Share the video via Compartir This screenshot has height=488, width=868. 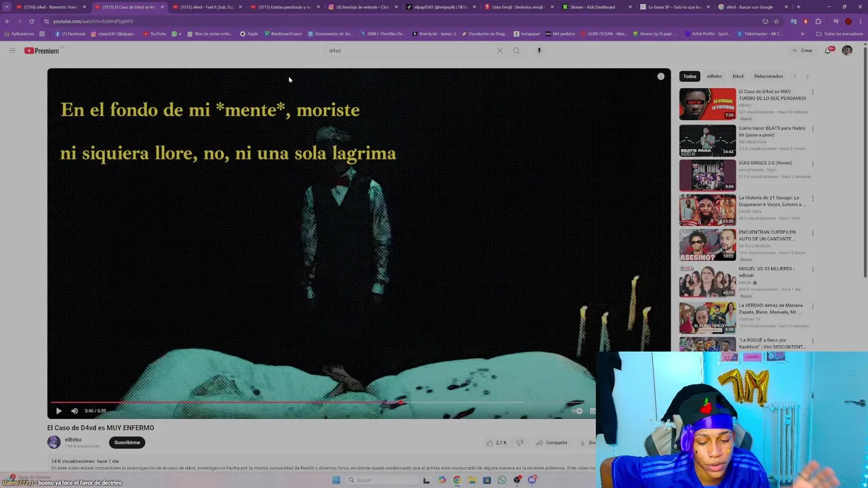(552, 443)
